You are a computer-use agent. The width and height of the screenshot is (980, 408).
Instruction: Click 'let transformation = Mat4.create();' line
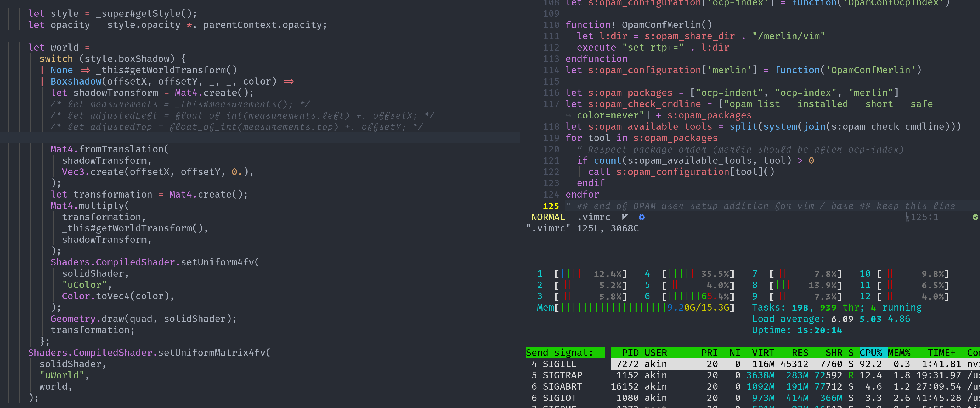click(x=149, y=195)
